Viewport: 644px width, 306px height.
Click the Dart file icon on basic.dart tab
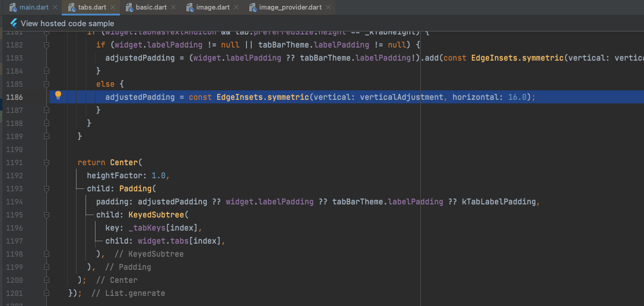tap(130, 7)
